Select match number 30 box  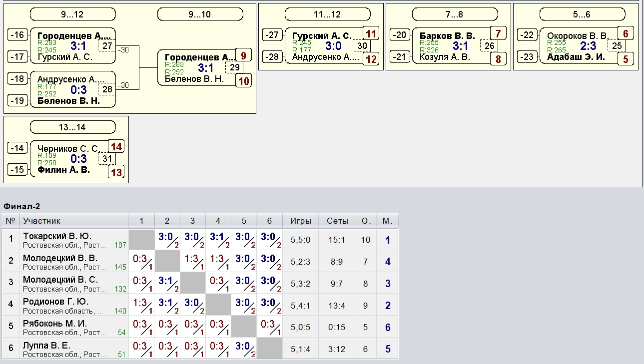click(x=362, y=46)
